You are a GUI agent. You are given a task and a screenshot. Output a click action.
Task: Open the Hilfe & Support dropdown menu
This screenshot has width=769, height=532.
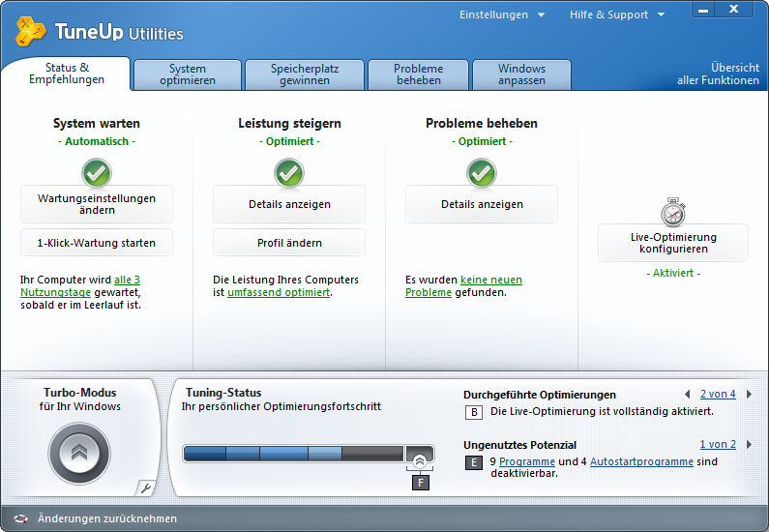617,15
